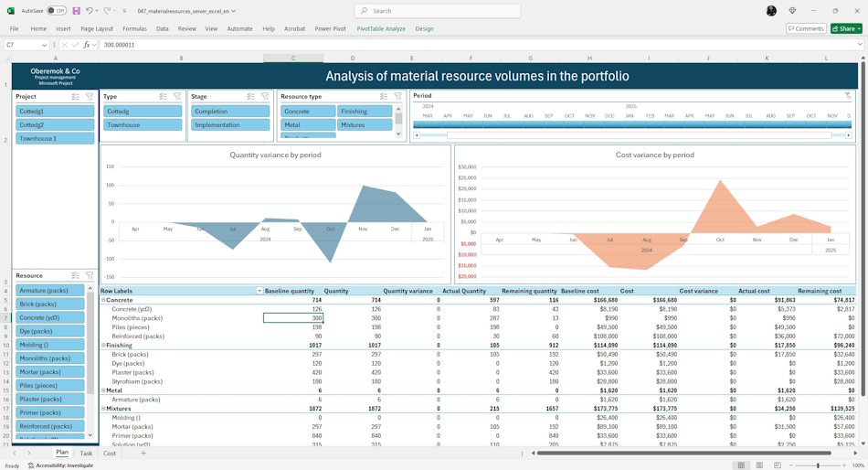Open the Power Pivot tab
The image size is (868, 470).
point(331,29)
